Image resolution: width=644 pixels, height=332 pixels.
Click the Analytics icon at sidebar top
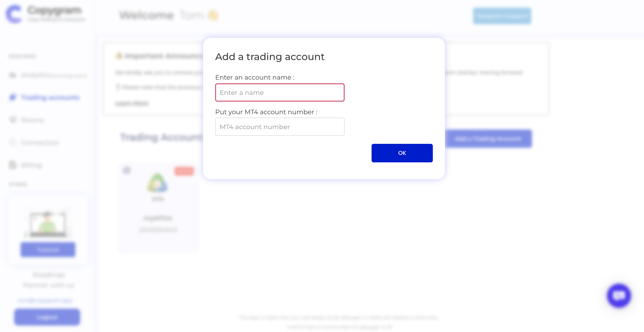coord(12,75)
